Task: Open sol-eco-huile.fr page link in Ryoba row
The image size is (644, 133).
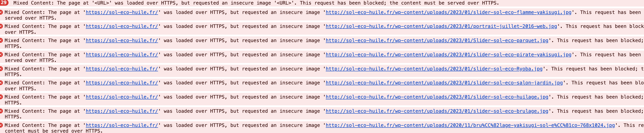Action: 122,69
